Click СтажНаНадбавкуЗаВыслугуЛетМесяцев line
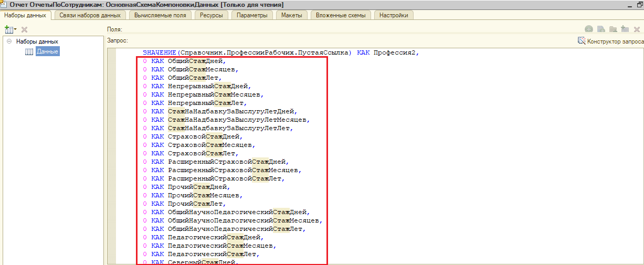Viewport: 644px width, 265px height. (x=226, y=120)
